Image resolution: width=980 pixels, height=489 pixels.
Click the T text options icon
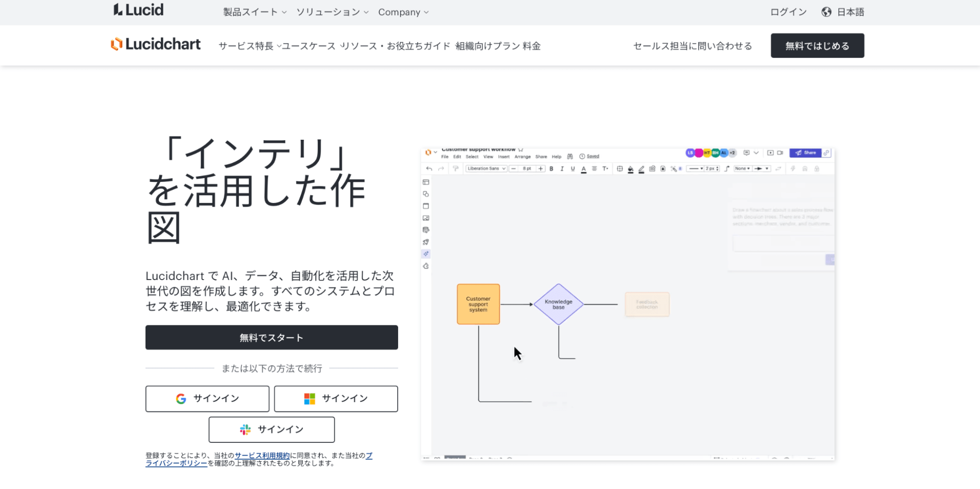point(605,169)
